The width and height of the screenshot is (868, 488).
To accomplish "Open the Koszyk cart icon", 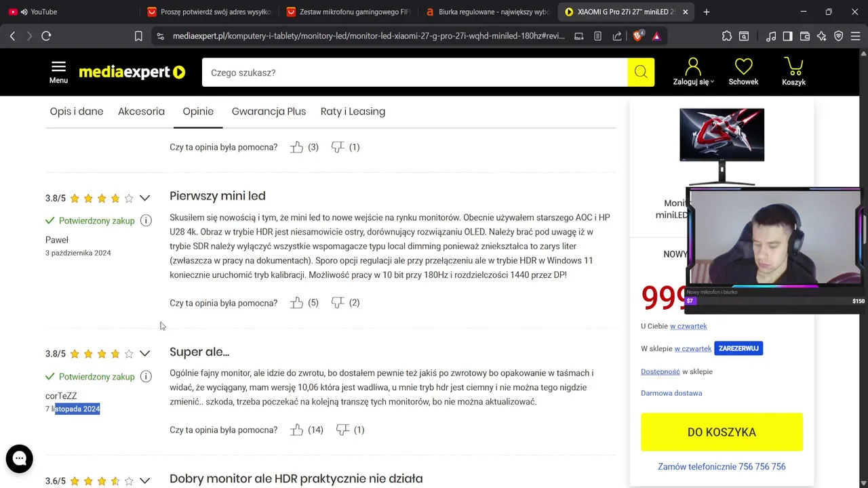I will pos(793,72).
